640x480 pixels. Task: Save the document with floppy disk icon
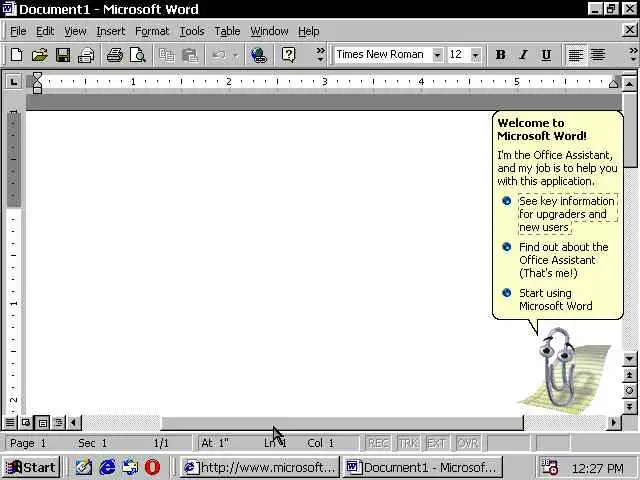[x=63, y=55]
